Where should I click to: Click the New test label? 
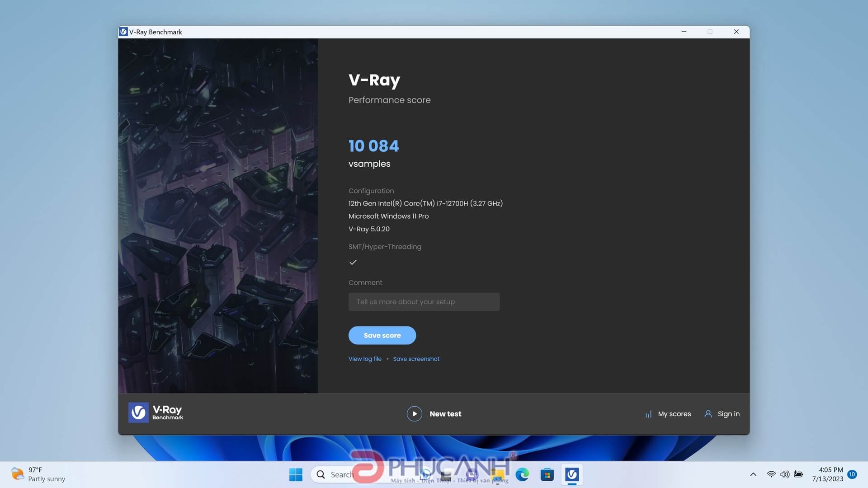pos(445,414)
